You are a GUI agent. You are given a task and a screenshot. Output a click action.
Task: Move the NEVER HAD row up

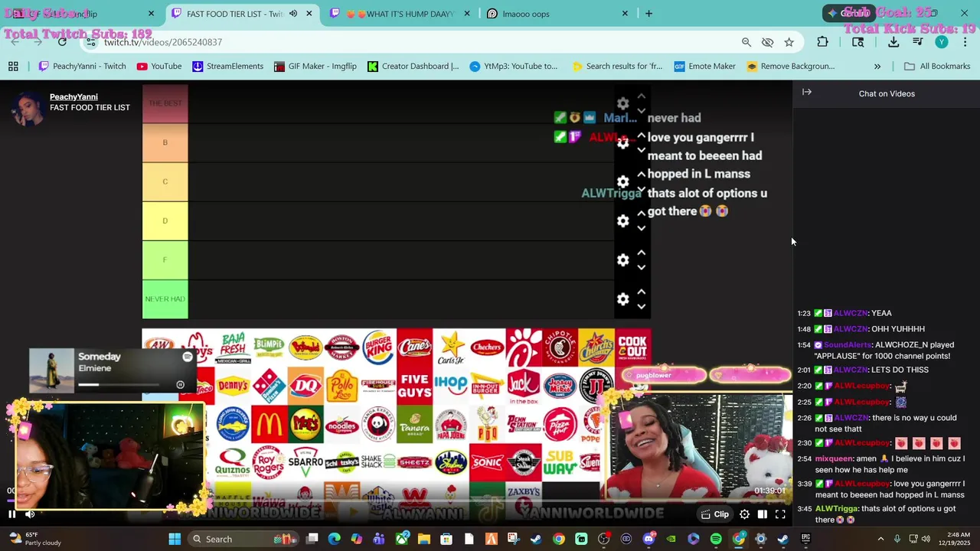click(x=642, y=292)
